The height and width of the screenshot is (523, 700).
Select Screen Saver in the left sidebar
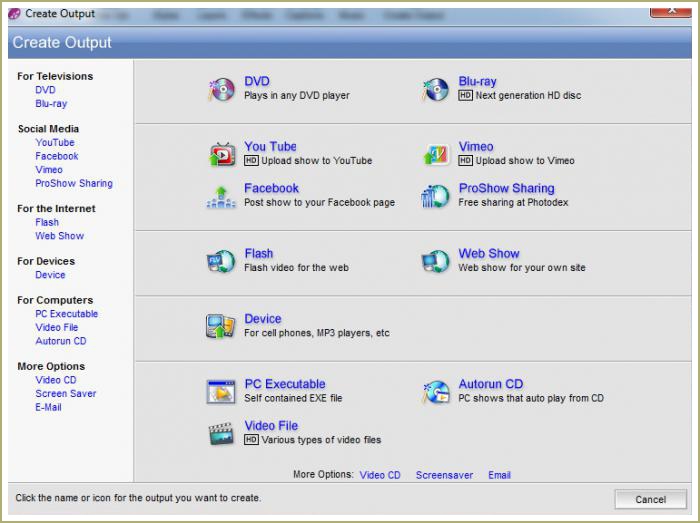[x=66, y=393]
